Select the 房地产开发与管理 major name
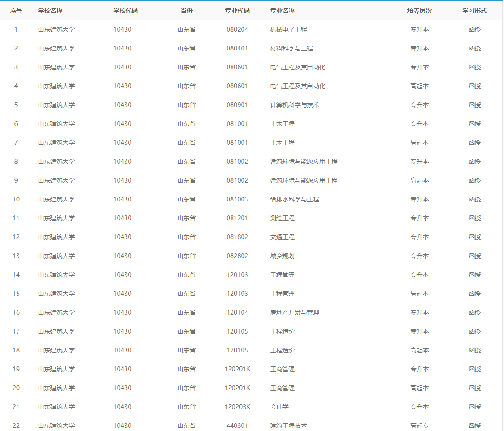This screenshot has height=431, width=504. (x=294, y=312)
